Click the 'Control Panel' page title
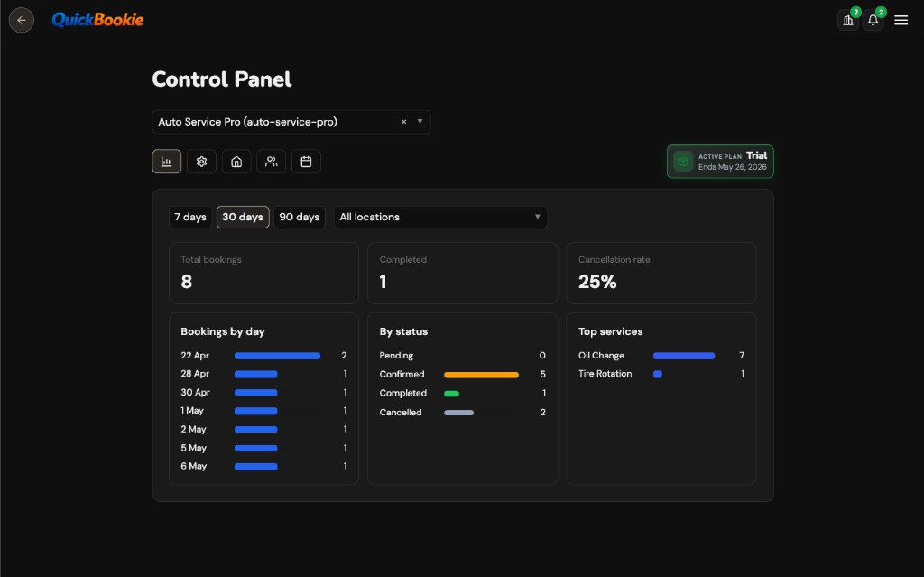This screenshot has width=924, height=577. [222, 79]
